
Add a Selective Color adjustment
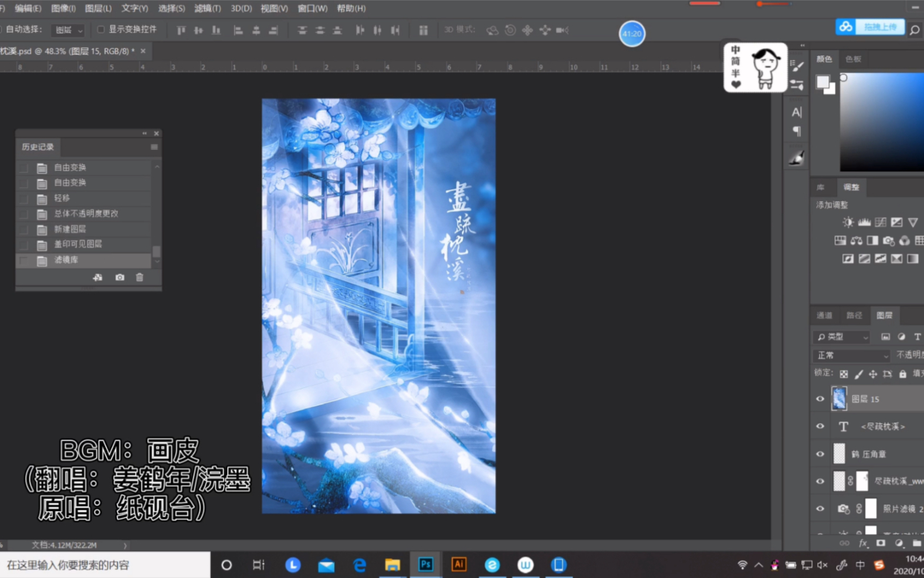click(x=896, y=259)
